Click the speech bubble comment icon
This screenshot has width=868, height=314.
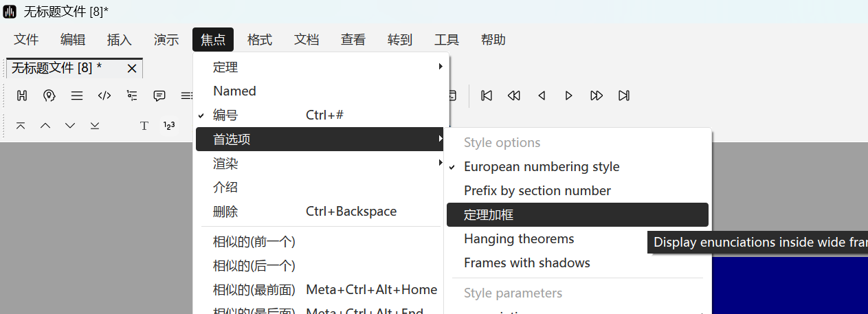(159, 96)
